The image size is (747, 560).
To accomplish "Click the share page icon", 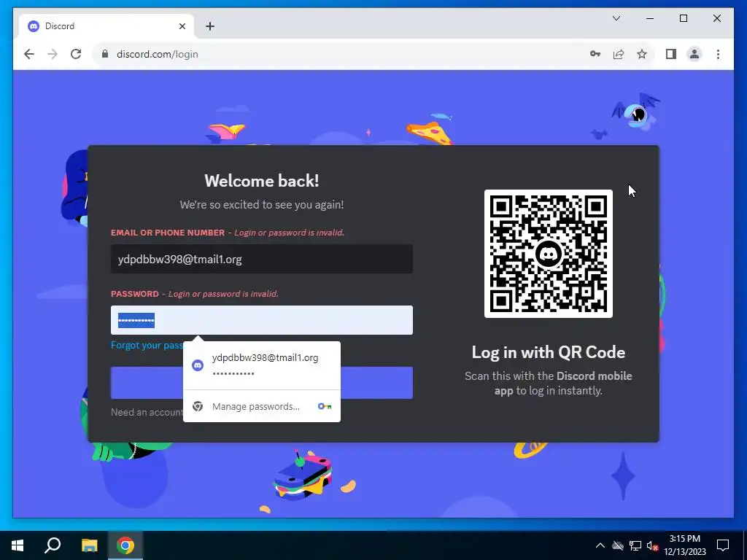I will click(x=619, y=54).
